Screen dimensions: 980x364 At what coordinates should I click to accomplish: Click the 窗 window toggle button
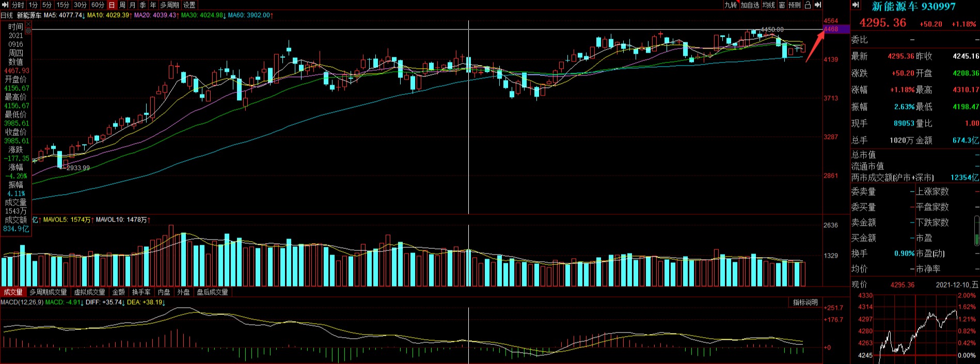click(782, 5)
